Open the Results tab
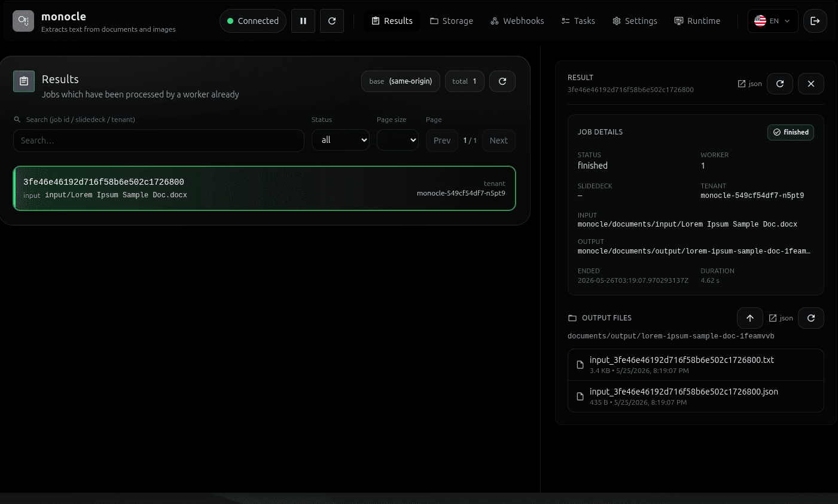 (392, 21)
